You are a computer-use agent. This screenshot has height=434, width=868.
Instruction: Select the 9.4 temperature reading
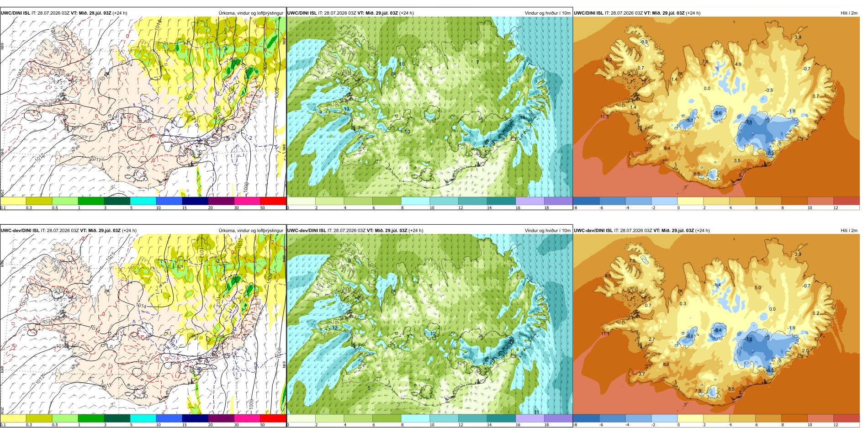pos(667,148)
